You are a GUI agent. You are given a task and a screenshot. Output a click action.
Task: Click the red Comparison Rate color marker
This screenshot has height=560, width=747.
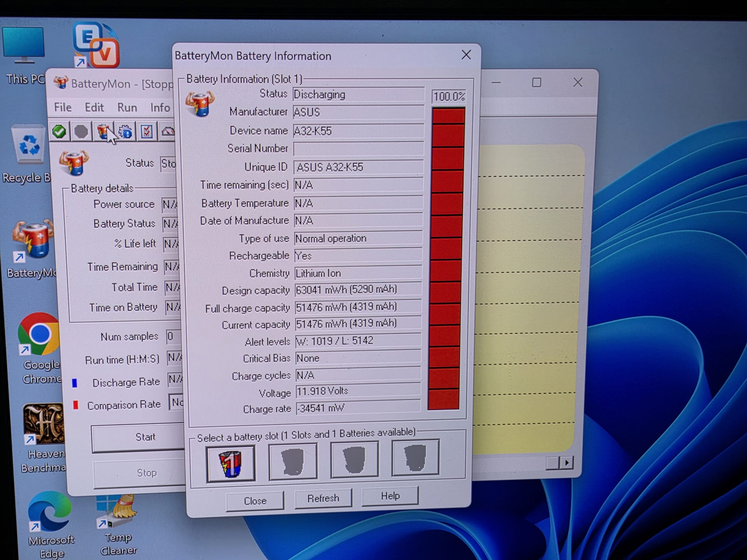point(76,405)
